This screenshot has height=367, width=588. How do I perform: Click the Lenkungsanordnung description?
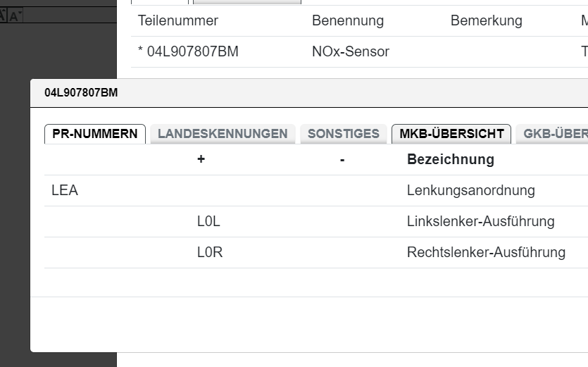(x=470, y=190)
